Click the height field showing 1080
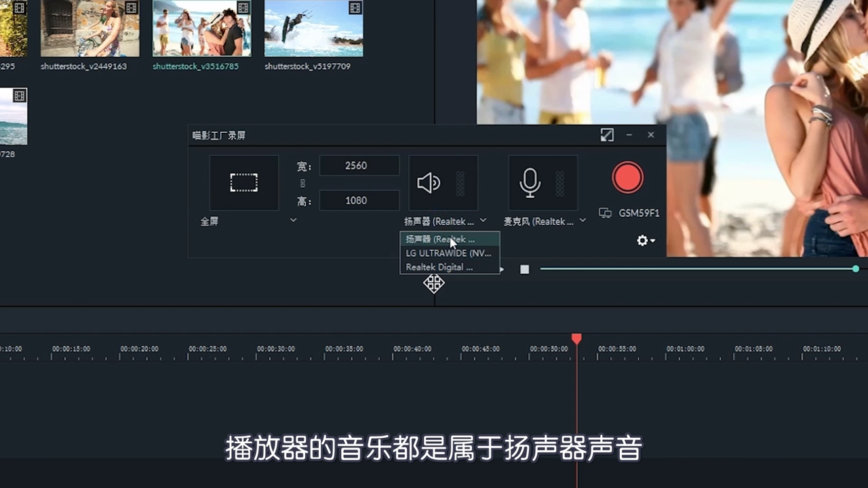 tap(359, 201)
